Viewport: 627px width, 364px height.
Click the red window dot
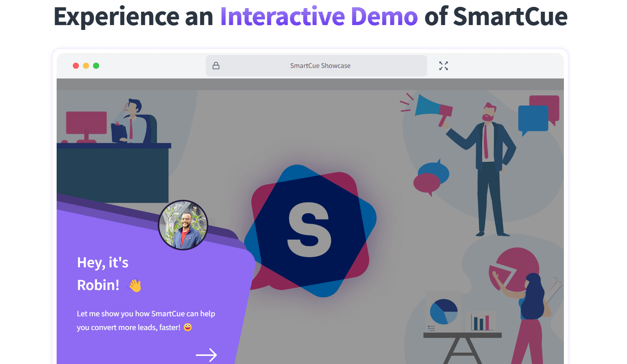point(76,66)
